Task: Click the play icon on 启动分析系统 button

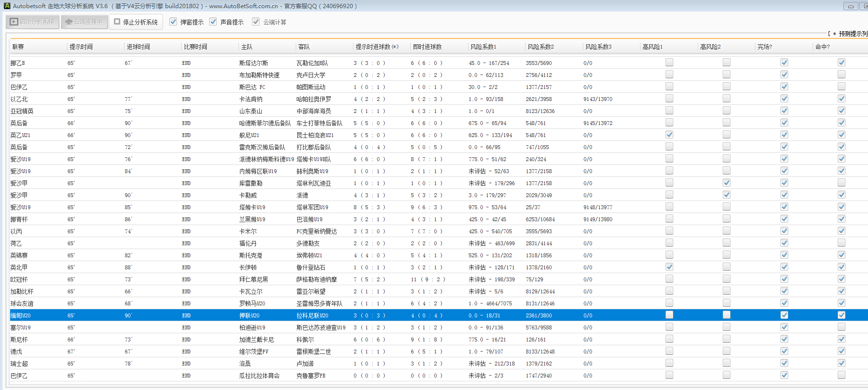Action: point(14,22)
